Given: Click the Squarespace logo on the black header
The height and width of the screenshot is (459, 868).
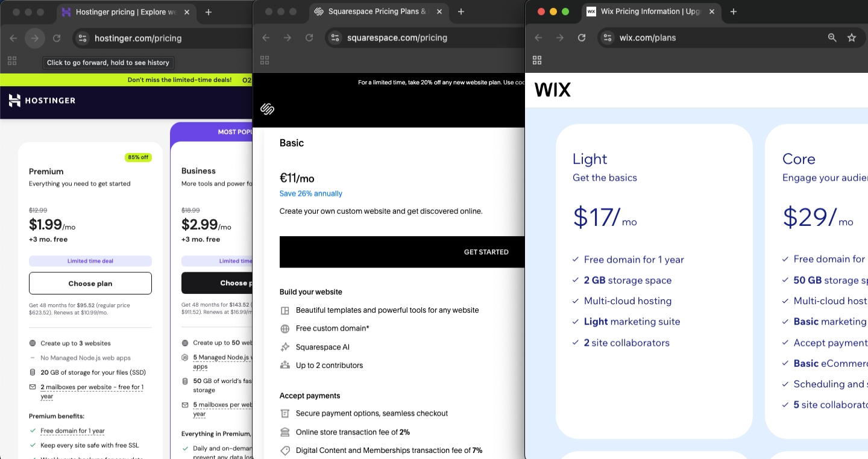Looking at the screenshot, I should click(267, 109).
